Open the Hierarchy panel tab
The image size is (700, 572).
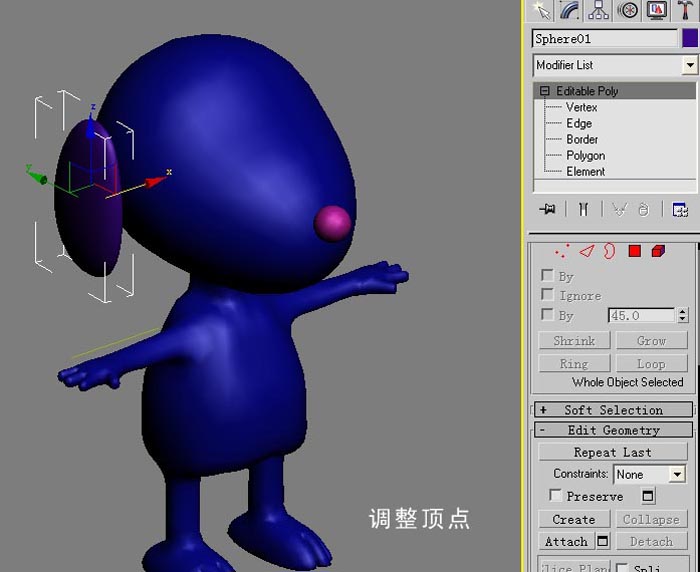598,10
